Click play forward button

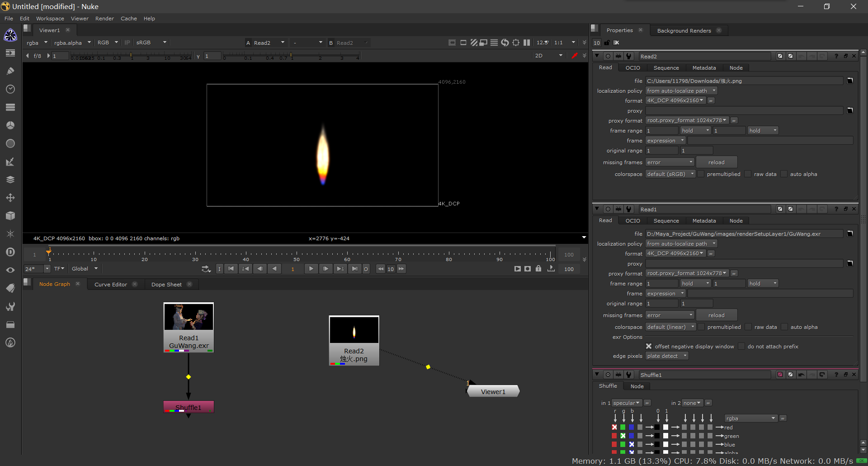[311, 269]
